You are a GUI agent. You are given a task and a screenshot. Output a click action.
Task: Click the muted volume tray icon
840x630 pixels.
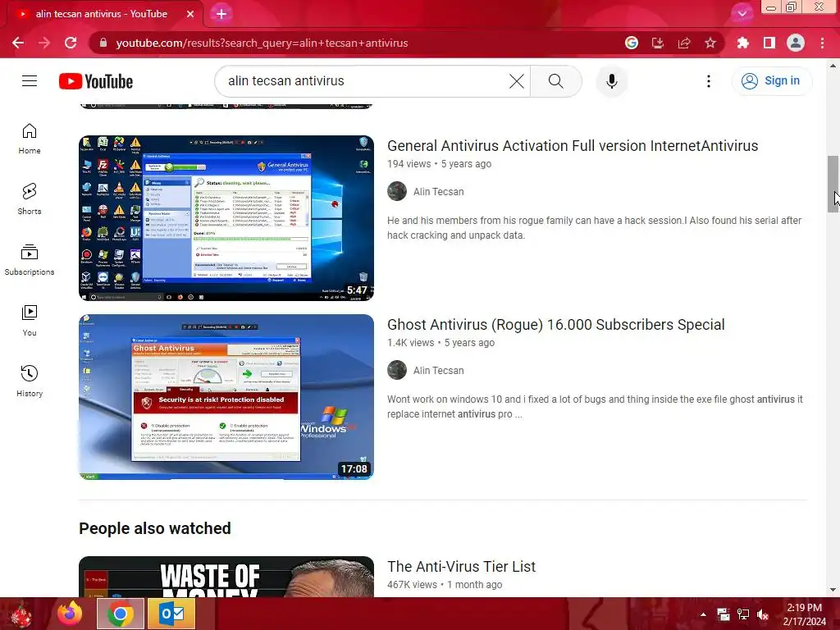pos(763,614)
